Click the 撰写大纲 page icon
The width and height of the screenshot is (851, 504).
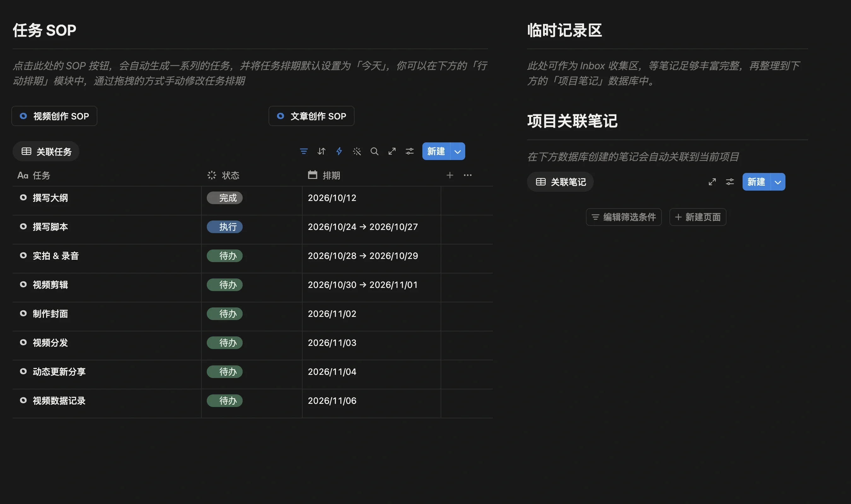pos(23,198)
